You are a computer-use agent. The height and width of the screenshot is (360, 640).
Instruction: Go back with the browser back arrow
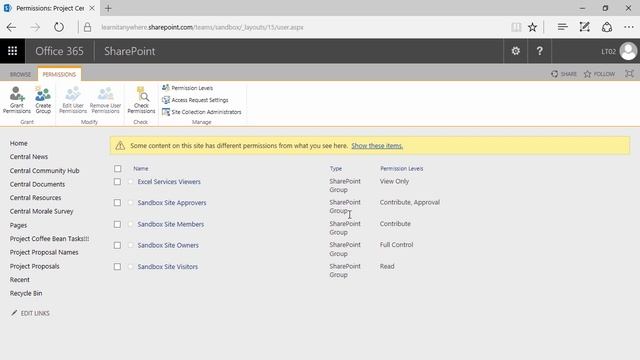tap(11, 27)
